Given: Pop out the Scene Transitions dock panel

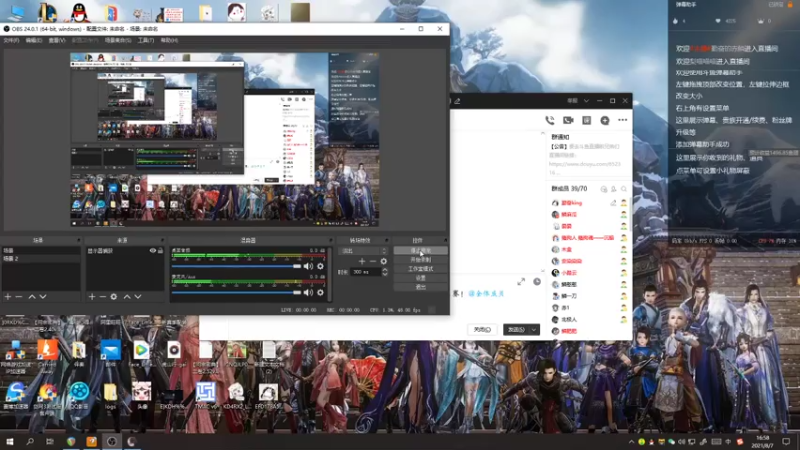Looking at the screenshot, I should click(386, 240).
